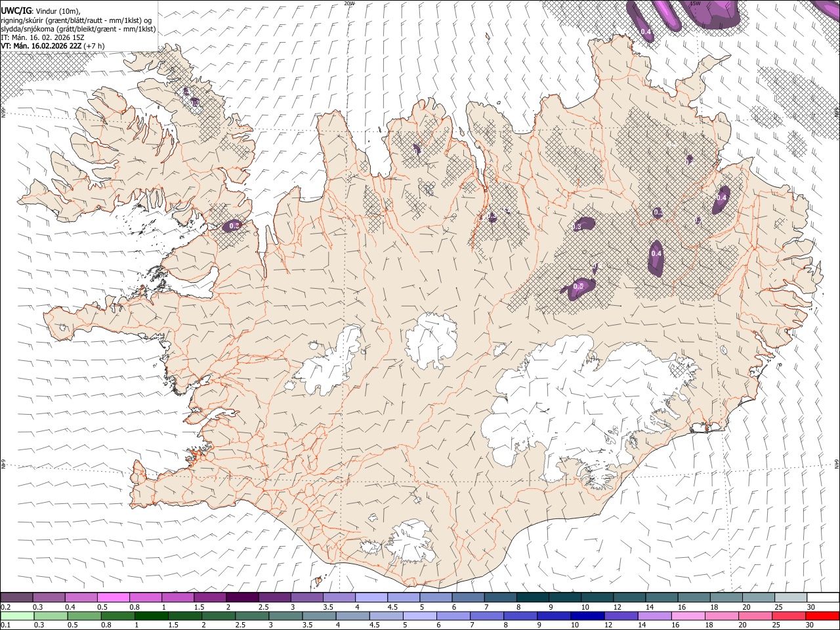840x630 pixels.
Task: Click the '20W' longitude label at the top
Action: (349, 3)
